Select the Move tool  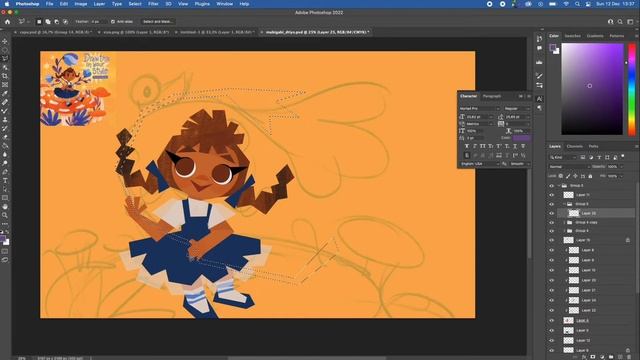[5, 41]
